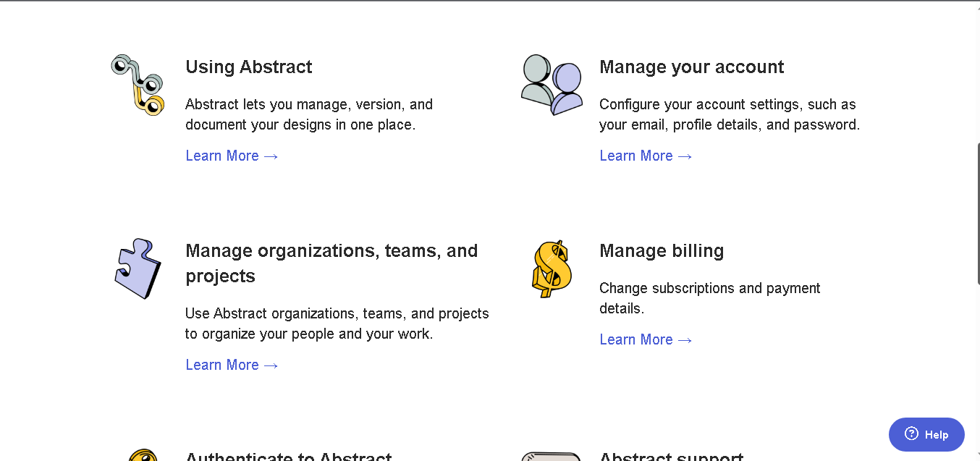Click the Authenticate to Abstract heading

click(289, 457)
